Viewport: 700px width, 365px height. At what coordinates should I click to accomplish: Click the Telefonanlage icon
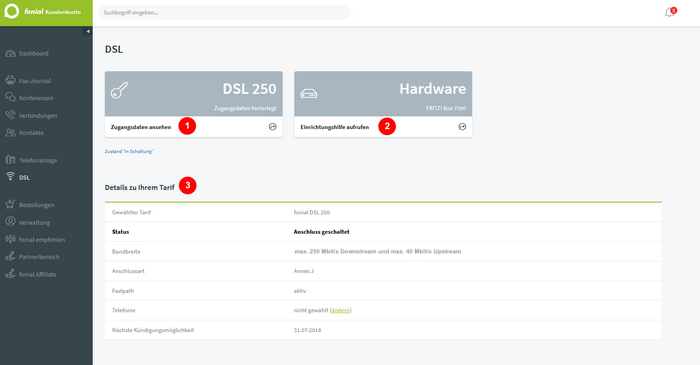pyautogui.click(x=10, y=160)
